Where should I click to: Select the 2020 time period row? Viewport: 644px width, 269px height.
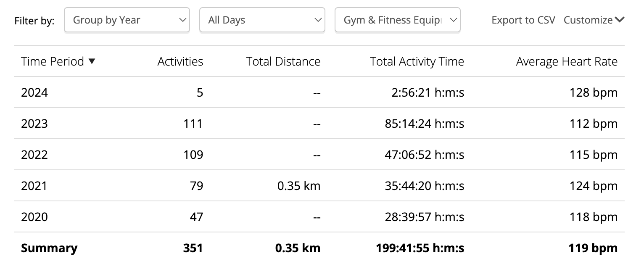(319, 217)
